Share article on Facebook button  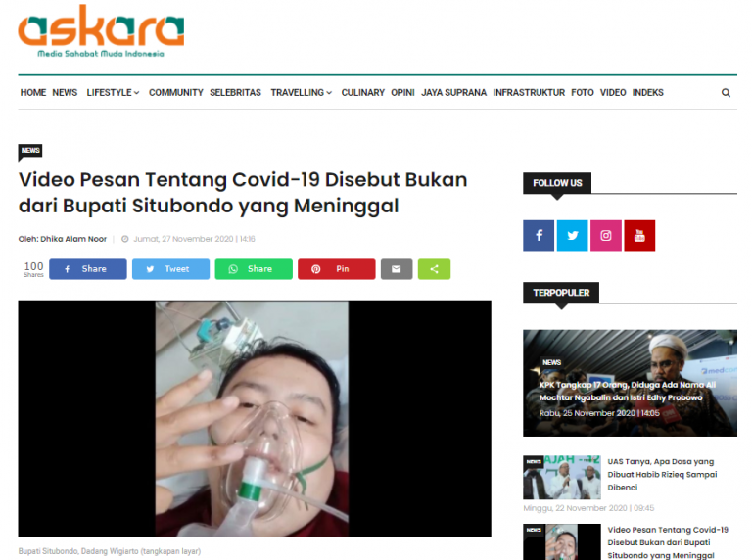tap(88, 269)
